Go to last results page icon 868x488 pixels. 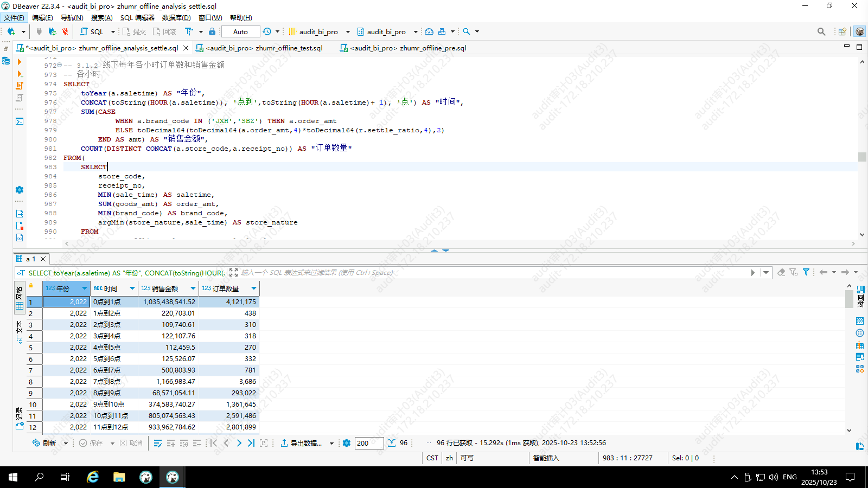[x=251, y=443]
